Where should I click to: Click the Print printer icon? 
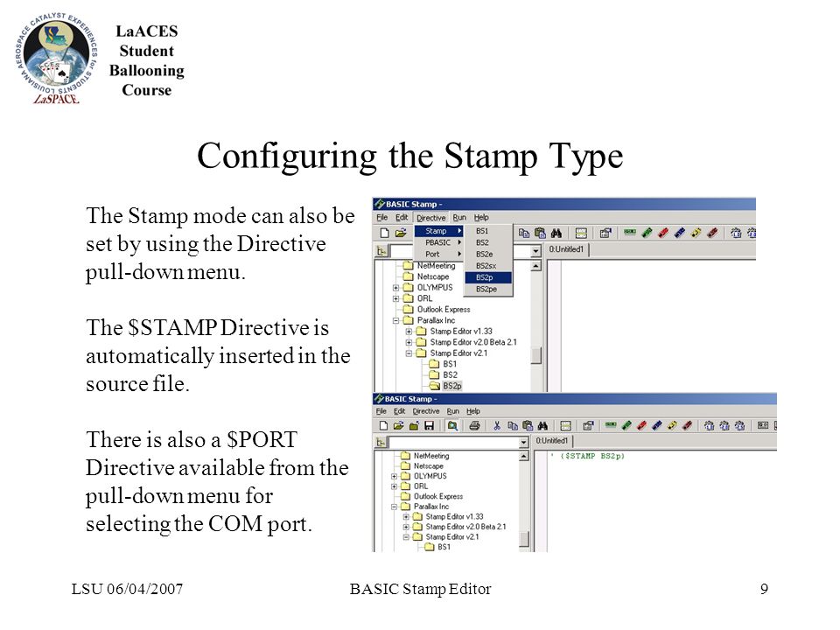[474, 426]
